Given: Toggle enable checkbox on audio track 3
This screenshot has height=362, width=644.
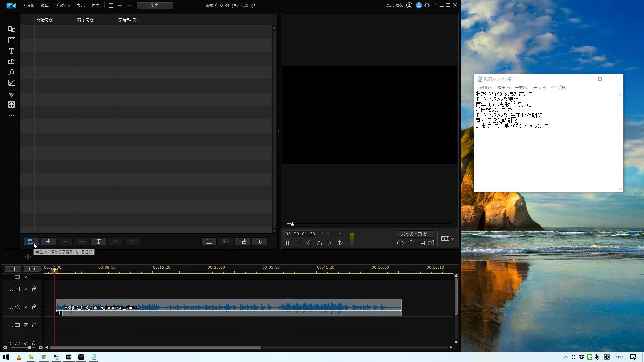Looking at the screenshot, I should (26, 307).
